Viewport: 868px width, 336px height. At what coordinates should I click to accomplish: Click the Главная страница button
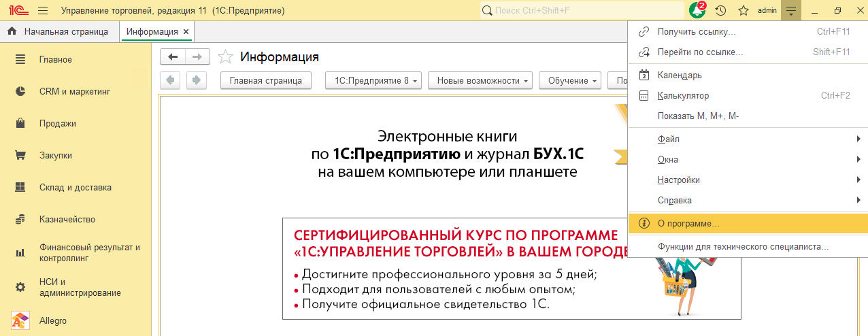click(x=266, y=80)
